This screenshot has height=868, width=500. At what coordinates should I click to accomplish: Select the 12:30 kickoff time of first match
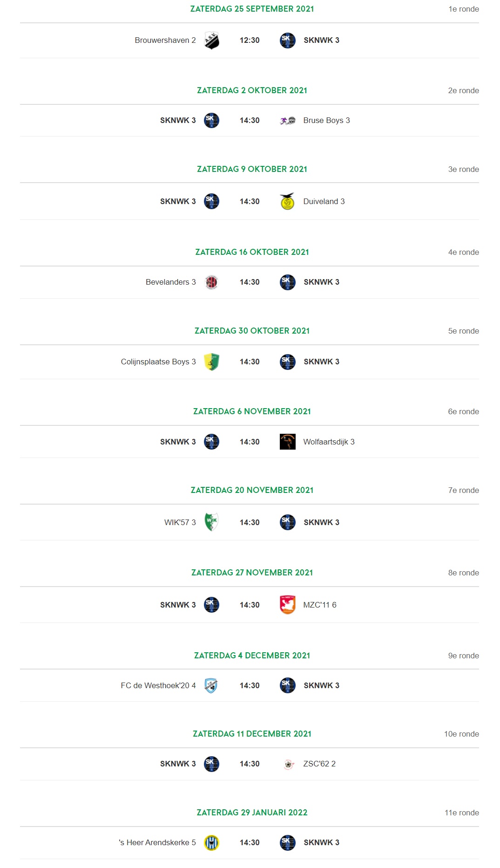250,41
